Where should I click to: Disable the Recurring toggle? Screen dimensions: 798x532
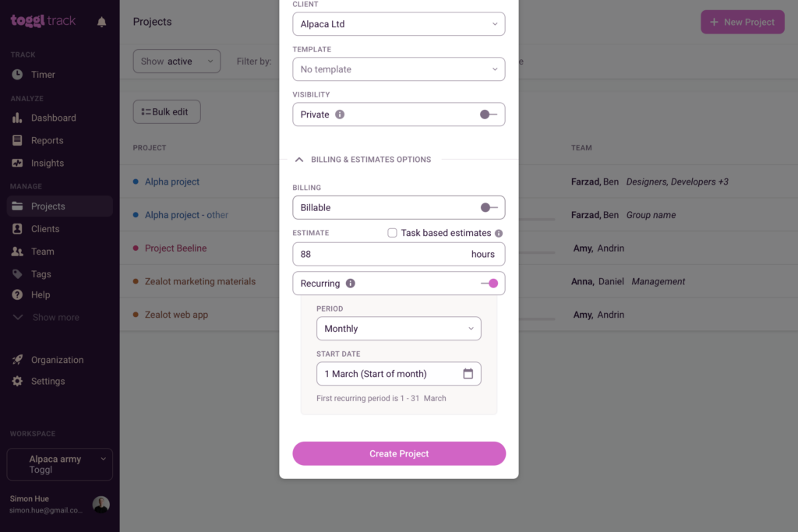[x=489, y=284]
